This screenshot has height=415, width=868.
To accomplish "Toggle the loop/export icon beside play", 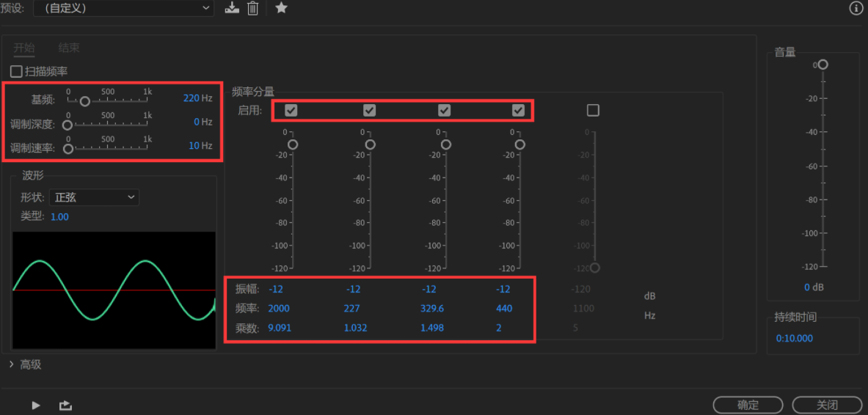I will [x=65, y=405].
